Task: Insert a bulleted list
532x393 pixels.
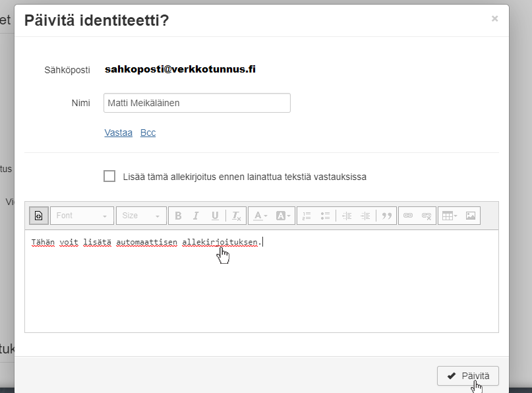Action: pyautogui.click(x=325, y=216)
